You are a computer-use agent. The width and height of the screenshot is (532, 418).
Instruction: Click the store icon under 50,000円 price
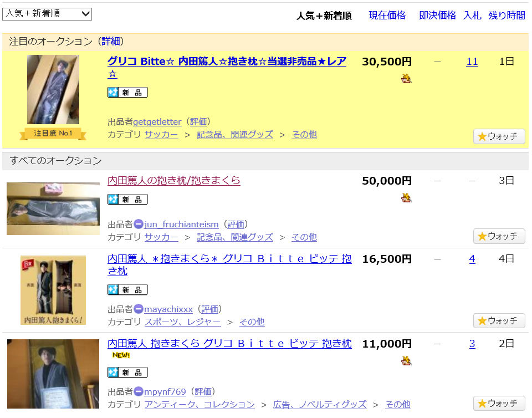[x=406, y=198]
